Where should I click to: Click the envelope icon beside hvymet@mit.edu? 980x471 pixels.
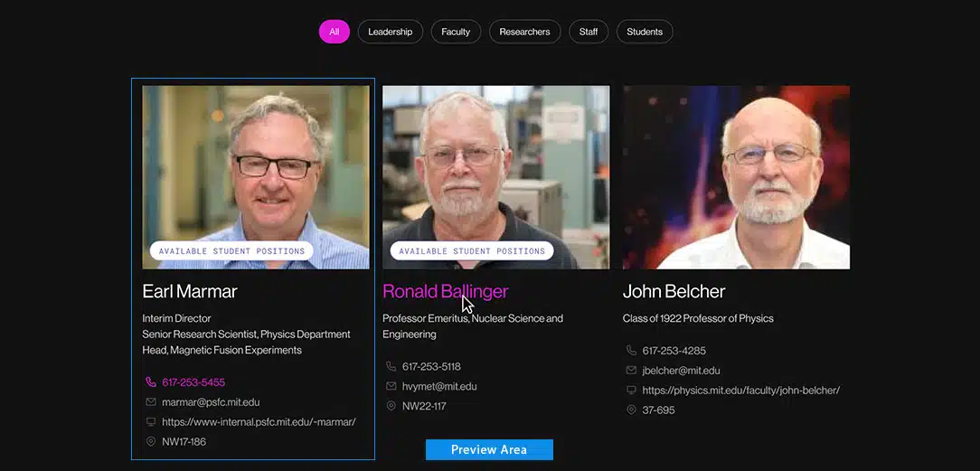(x=391, y=386)
